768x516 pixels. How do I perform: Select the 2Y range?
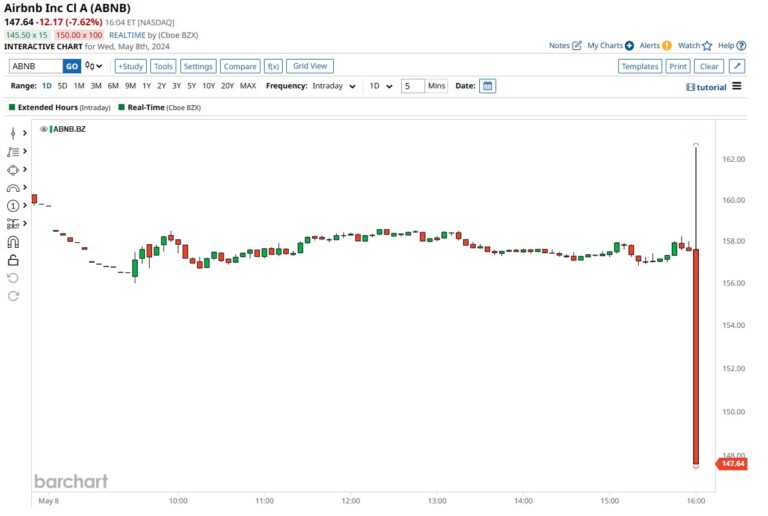tap(162, 86)
